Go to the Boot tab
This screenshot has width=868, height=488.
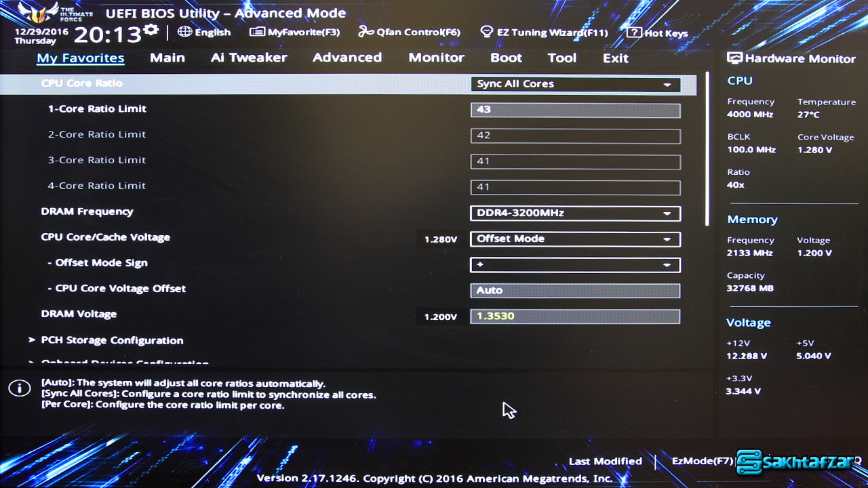(x=506, y=58)
